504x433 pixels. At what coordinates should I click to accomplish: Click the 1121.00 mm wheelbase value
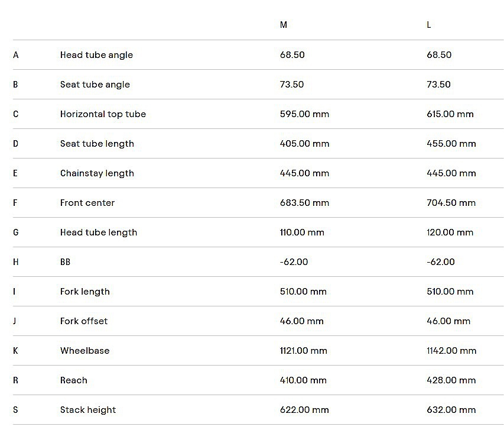click(x=303, y=351)
